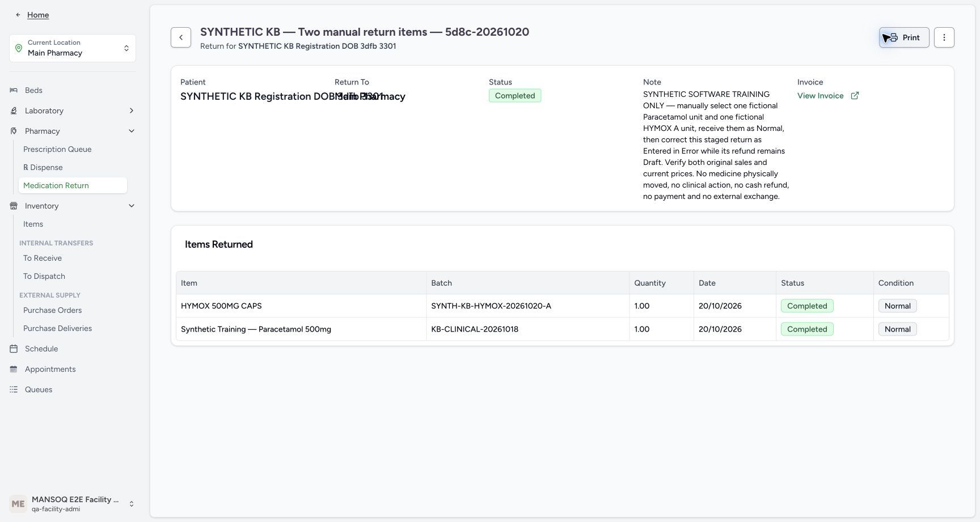Click the Normal condition badge in Paracetamol row
Viewport: 980px width, 522px height.
(898, 329)
